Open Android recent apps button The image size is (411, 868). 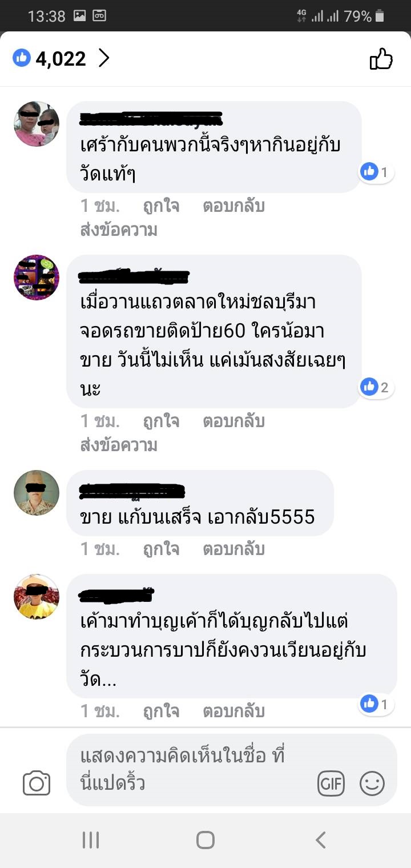(91, 840)
